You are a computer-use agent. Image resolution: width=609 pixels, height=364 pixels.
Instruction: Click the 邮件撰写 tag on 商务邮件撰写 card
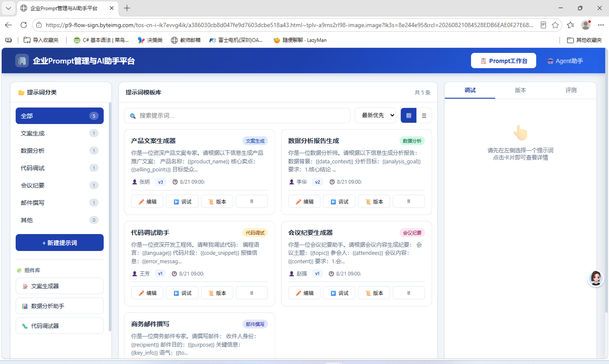click(x=255, y=324)
